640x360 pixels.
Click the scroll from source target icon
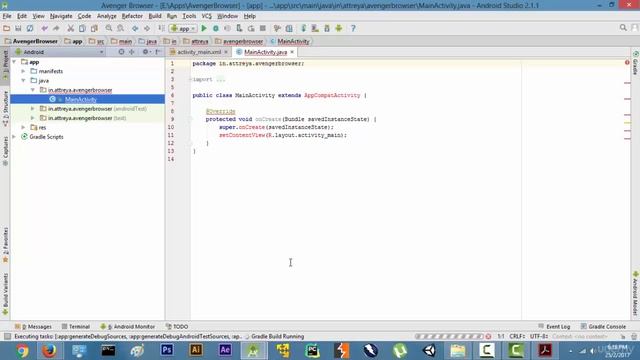click(x=121, y=52)
